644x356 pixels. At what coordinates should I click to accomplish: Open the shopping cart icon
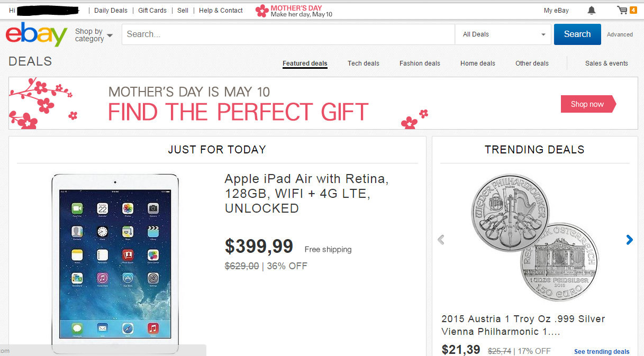click(622, 10)
